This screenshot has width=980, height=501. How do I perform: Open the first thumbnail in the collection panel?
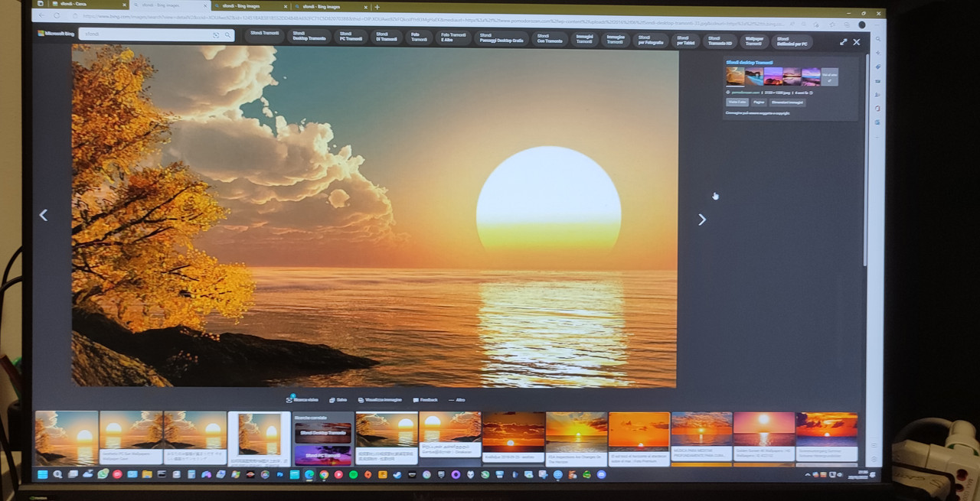[x=735, y=76]
